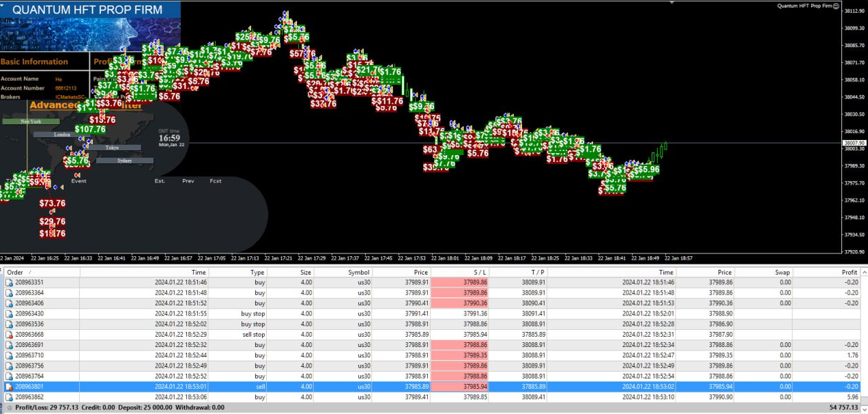
Task: Click the smiley icon next to Quantum HFT Prop Firm
Action: [x=837, y=5]
